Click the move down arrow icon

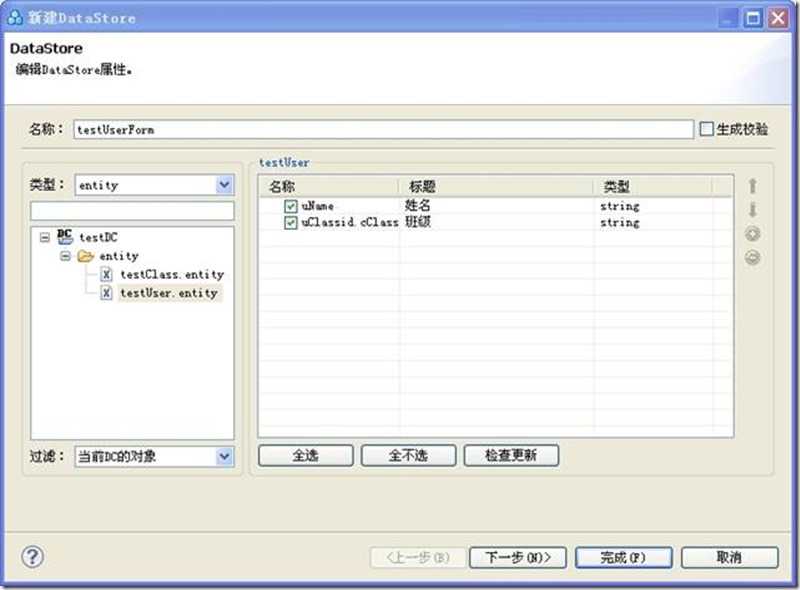(x=752, y=210)
